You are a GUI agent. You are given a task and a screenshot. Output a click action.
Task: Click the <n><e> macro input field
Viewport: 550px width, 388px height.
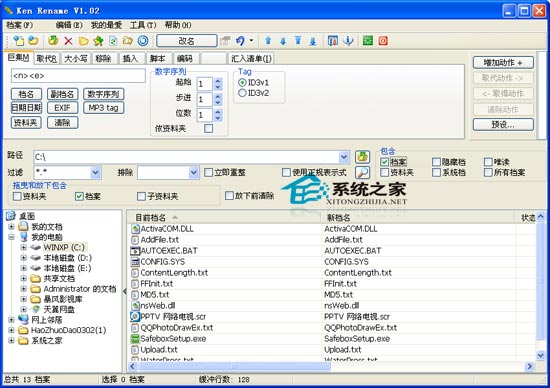[x=78, y=76]
